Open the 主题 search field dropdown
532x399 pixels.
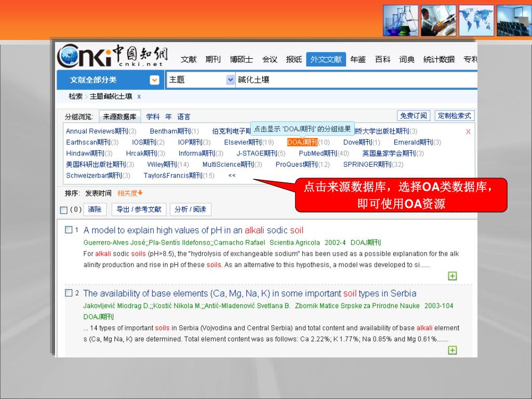[230, 79]
